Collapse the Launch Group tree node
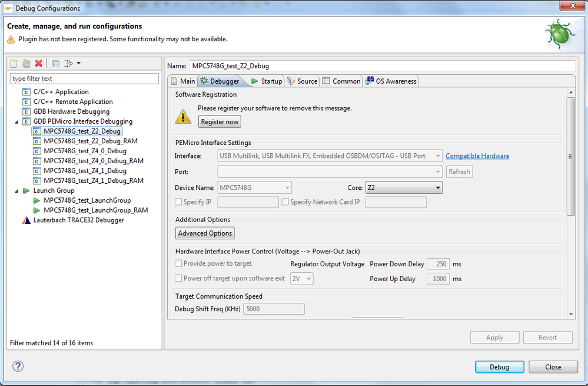588x386 pixels. pos(16,191)
